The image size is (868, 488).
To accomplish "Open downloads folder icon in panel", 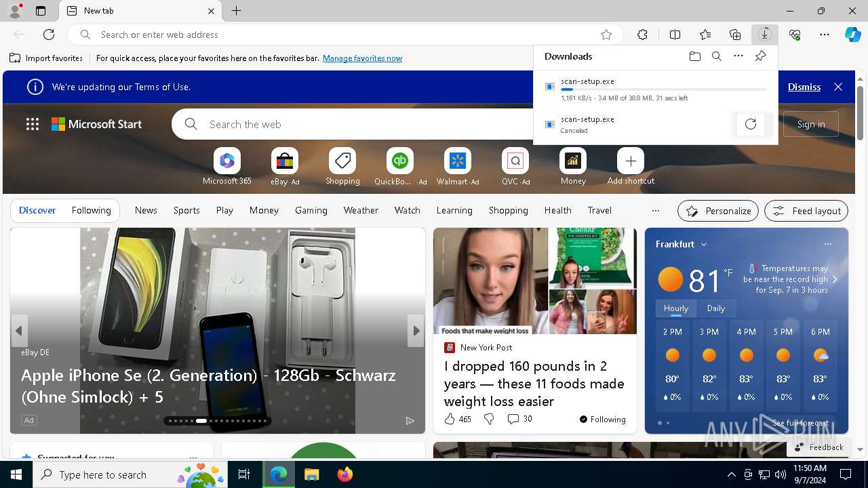I will coord(694,56).
